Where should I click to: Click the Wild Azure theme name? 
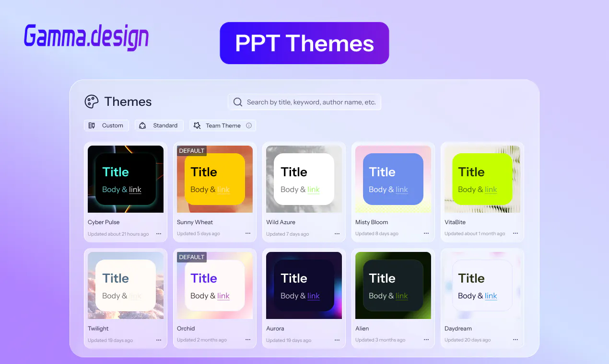click(281, 222)
